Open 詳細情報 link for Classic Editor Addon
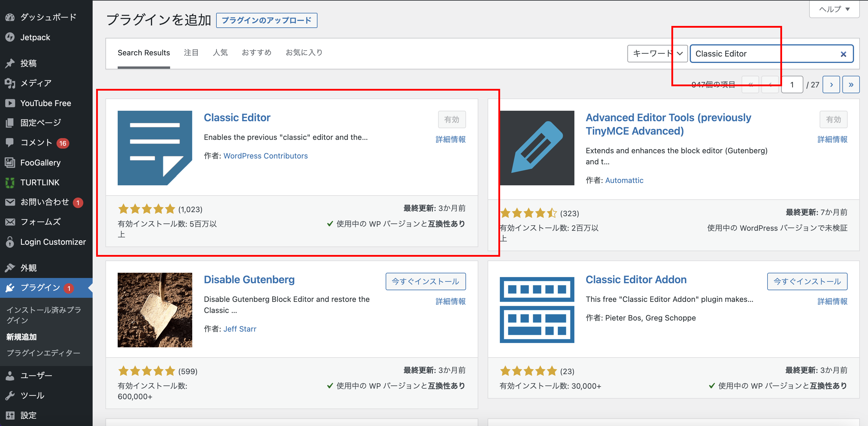Screen dimensions: 868x426 click(x=832, y=301)
